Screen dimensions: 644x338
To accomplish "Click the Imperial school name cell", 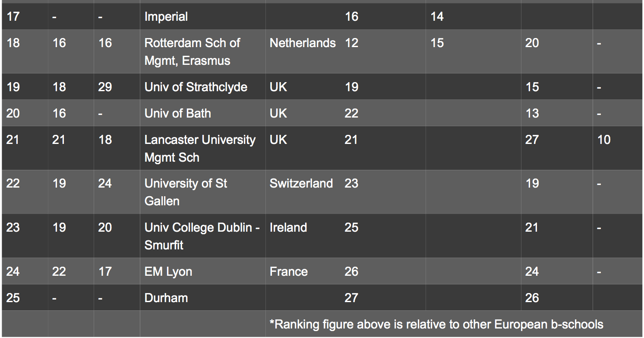I will point(202,17).
